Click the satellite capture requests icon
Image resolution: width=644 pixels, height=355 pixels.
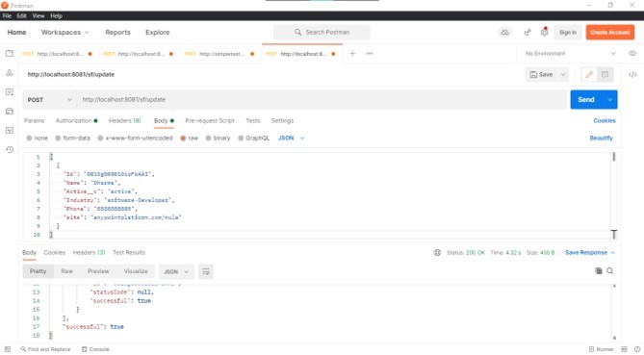click(x=528, y=33)
